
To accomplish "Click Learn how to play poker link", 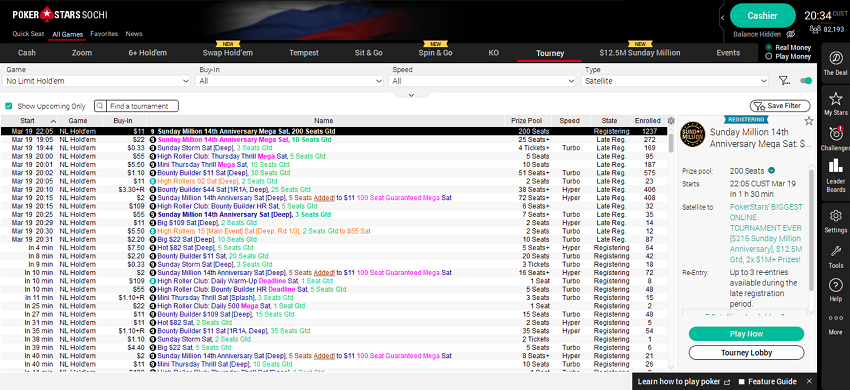I will [680, 381].
